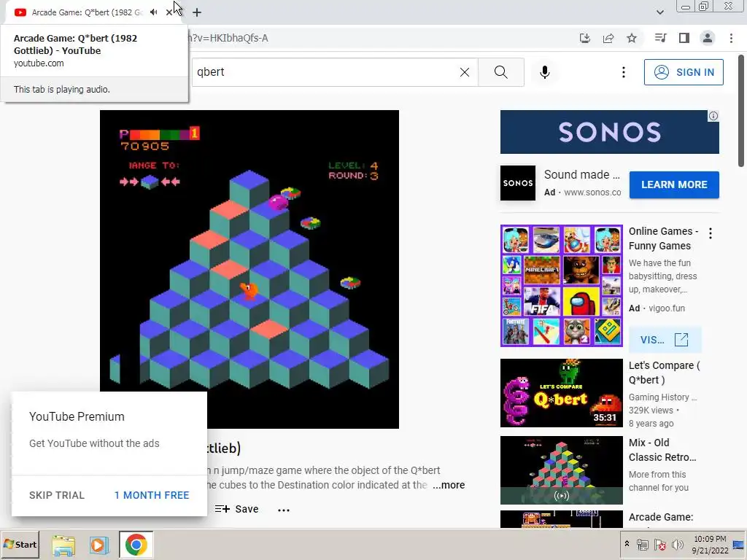
Task: Click the install app icon in the address bar
Action: (584, 38)
